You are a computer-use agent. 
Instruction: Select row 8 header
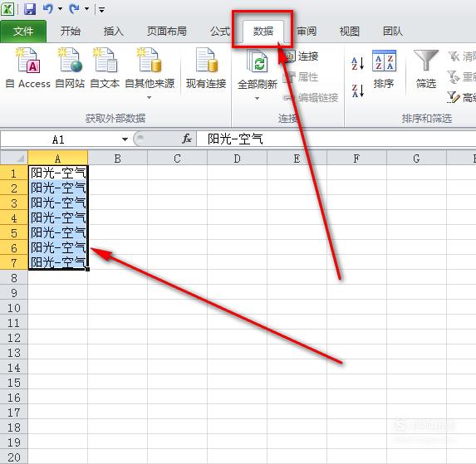[14, 277]
